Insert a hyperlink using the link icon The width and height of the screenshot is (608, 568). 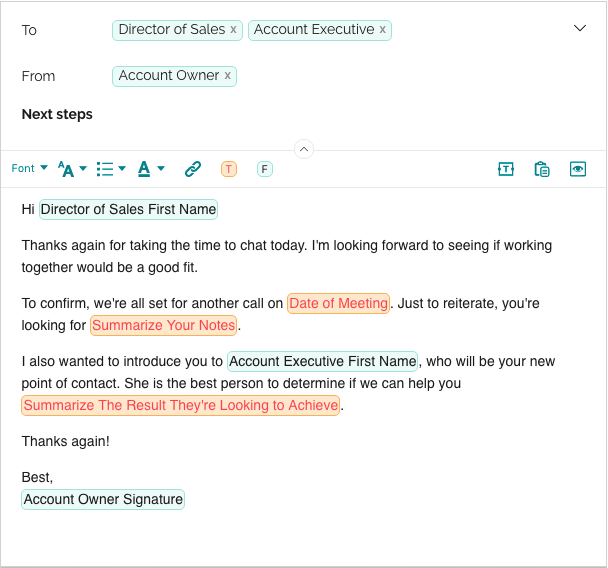193,169
